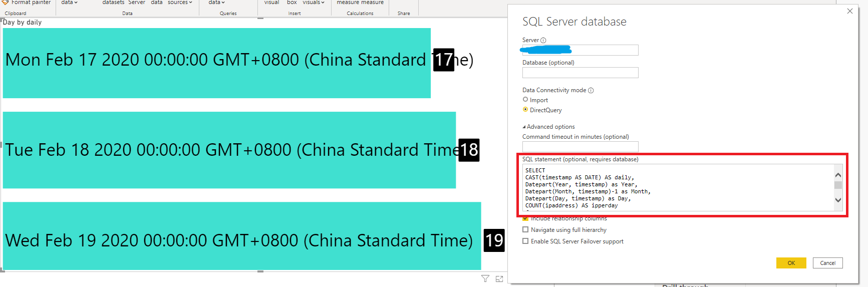Enable SQL Server Failover support checkbox

(x=525, y=241)
